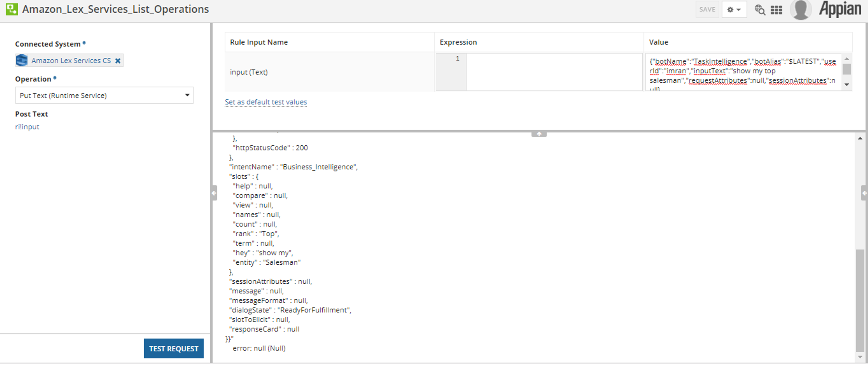Collapse the left pane with arrow handle
The image size is (868, 367).
click(214, 193)
